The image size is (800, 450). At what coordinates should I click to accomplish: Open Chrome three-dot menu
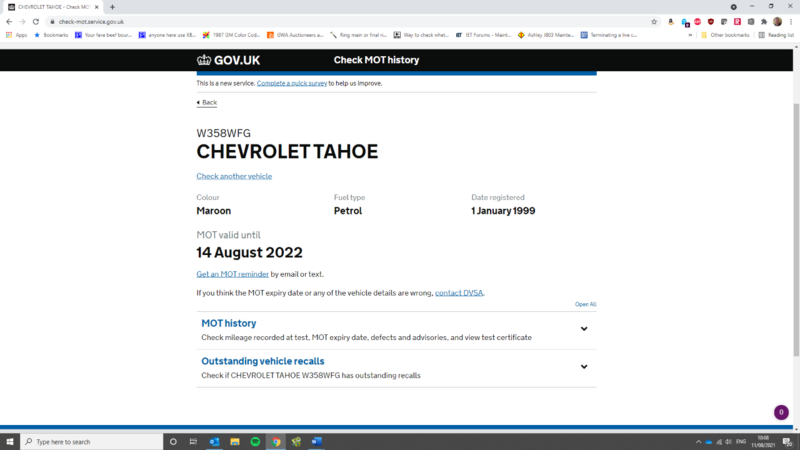point(791,22)
